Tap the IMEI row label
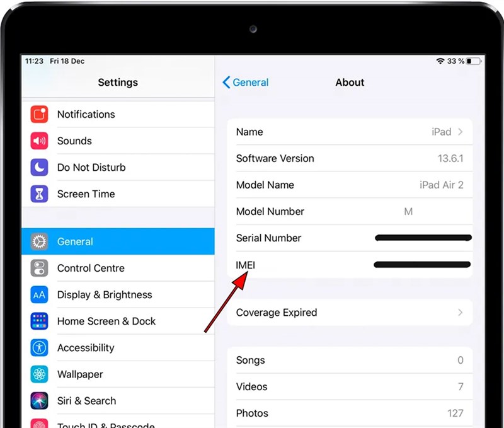 pos(246,265)
